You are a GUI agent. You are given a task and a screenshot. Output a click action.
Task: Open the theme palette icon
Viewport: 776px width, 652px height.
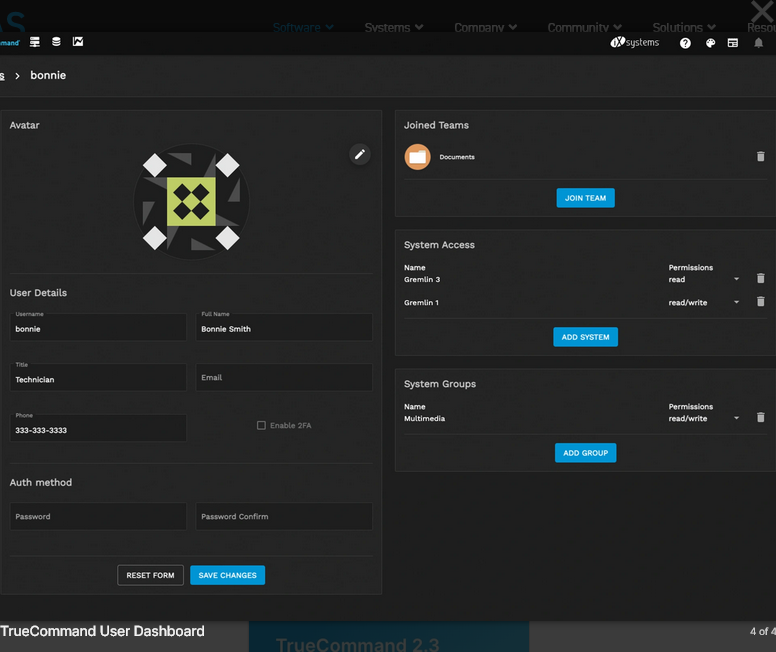(x=710, y=43)
